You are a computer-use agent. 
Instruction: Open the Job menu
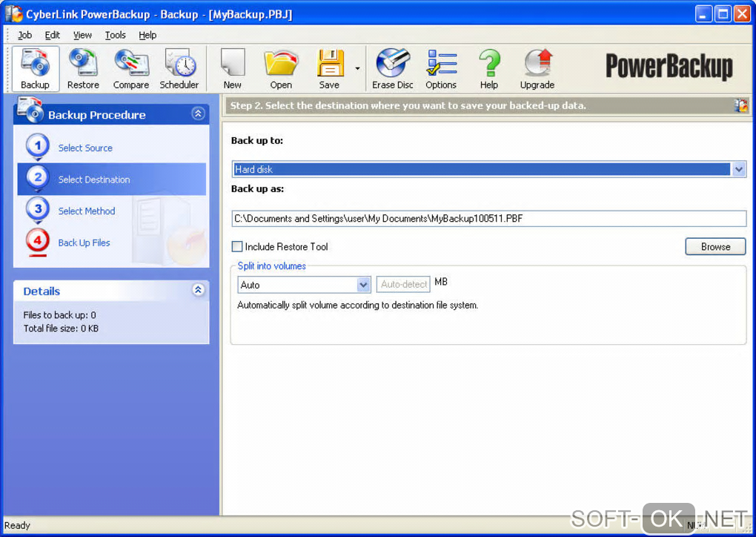[x=24, y=35]
